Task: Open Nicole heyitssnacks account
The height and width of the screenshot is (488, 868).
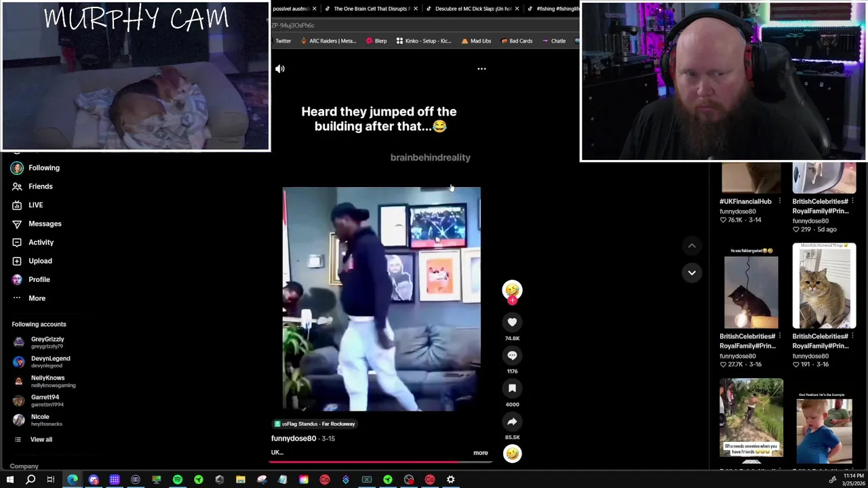Action: point(37,420)
